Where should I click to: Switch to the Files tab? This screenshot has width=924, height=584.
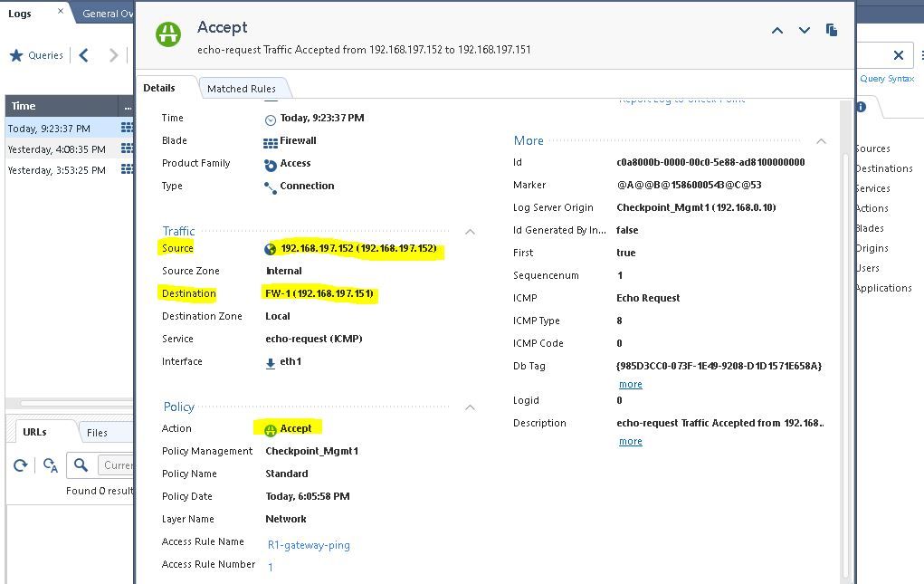tap(100, 432)
